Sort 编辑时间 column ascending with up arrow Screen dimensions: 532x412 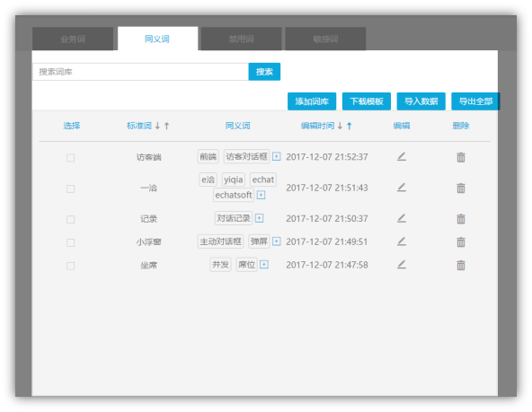(x=349, y=126)
